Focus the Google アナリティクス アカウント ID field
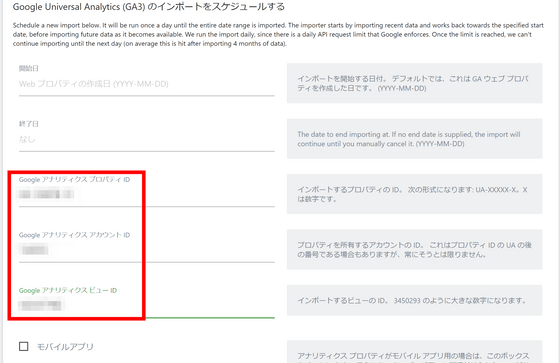Screen dimensions: 560x363 (x=146, y=250)
